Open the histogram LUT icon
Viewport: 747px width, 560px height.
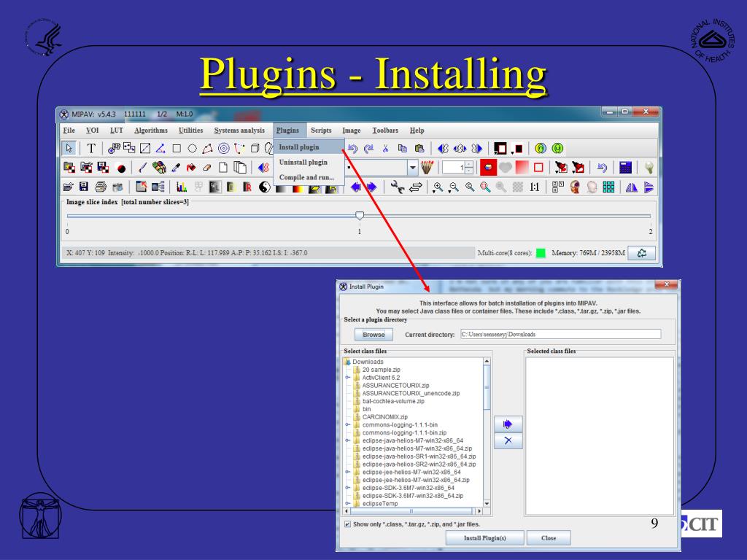coord(182,187)
